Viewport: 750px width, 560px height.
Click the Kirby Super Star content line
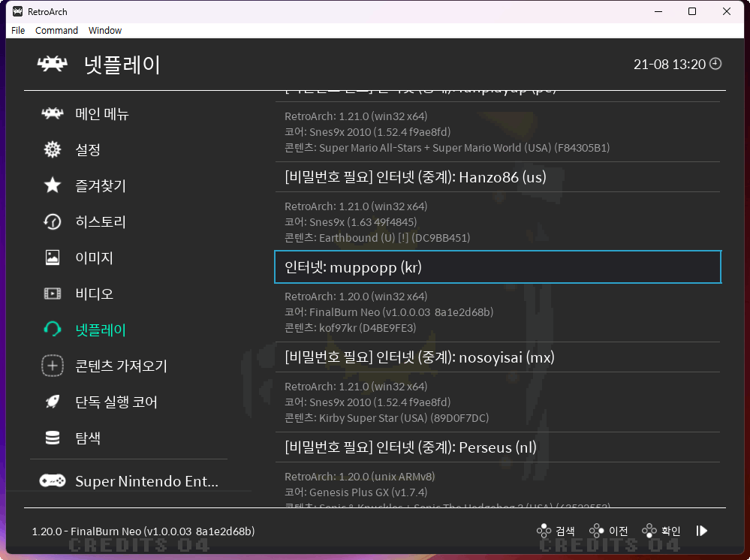click(x=387, y=418)
